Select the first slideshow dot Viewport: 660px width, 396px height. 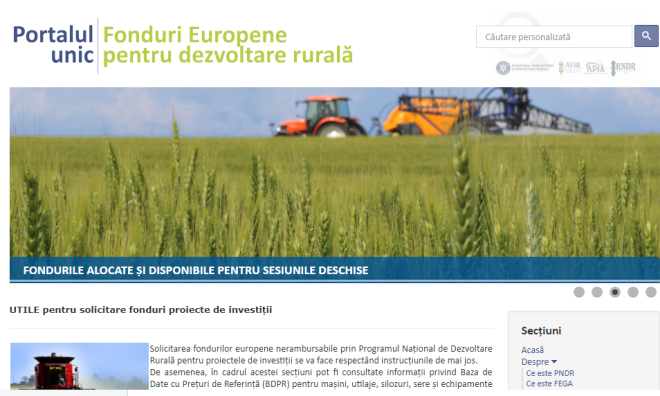pyautogui.click(x=579, y=292)
